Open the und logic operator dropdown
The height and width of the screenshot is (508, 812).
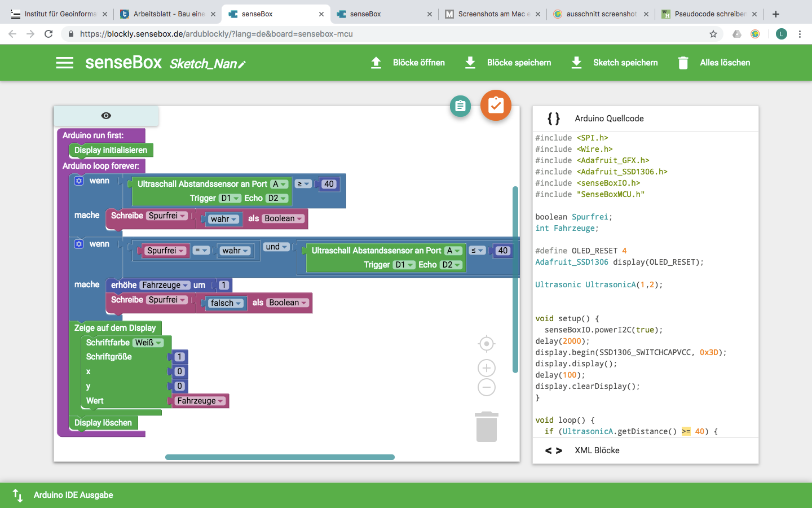click(x=277, y=247)
